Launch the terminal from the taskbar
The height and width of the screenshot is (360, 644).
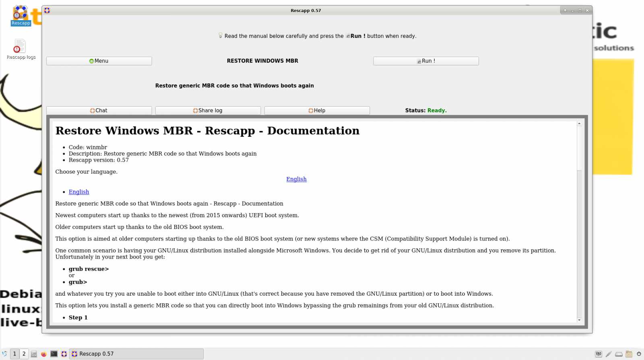(x=54, y=354)
